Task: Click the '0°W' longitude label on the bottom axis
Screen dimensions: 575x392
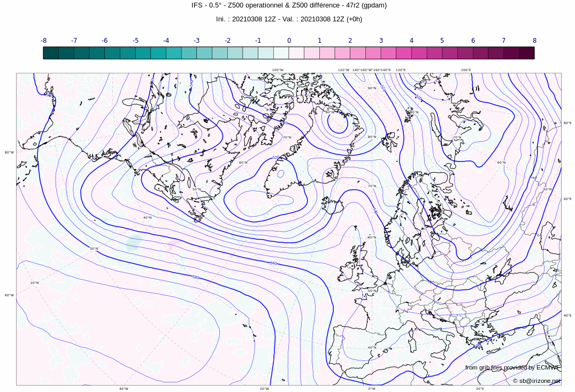Action: click(372, 389)
